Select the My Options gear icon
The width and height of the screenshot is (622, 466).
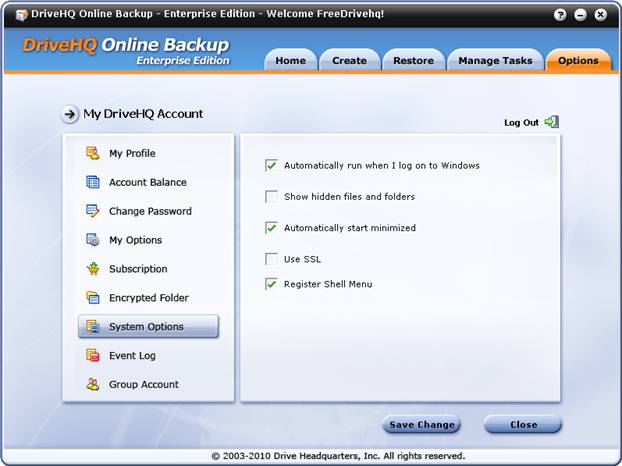pyautogui.click(x=93, y=240)
